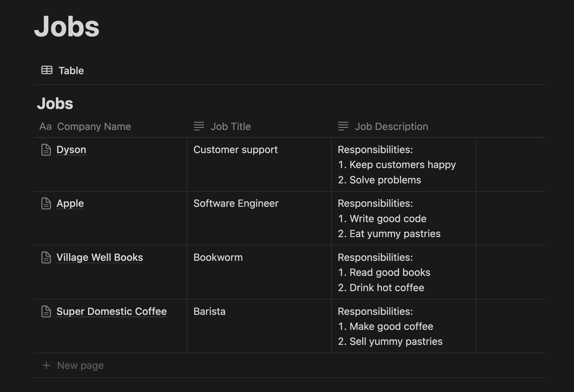The width and height of the screenshot is (574, 392).
Task: Click the 'Eat yummy pastries' line
Action: (x=389, y=234)
